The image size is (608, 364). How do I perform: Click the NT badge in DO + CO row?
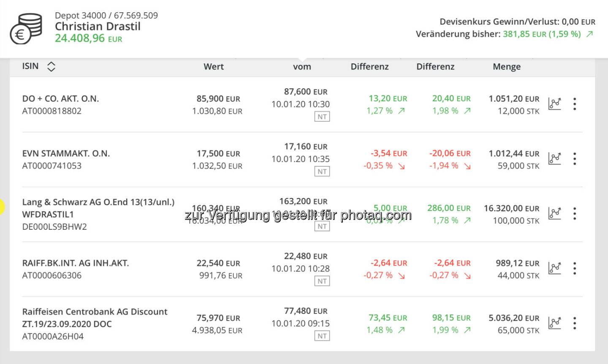(322, 117)
